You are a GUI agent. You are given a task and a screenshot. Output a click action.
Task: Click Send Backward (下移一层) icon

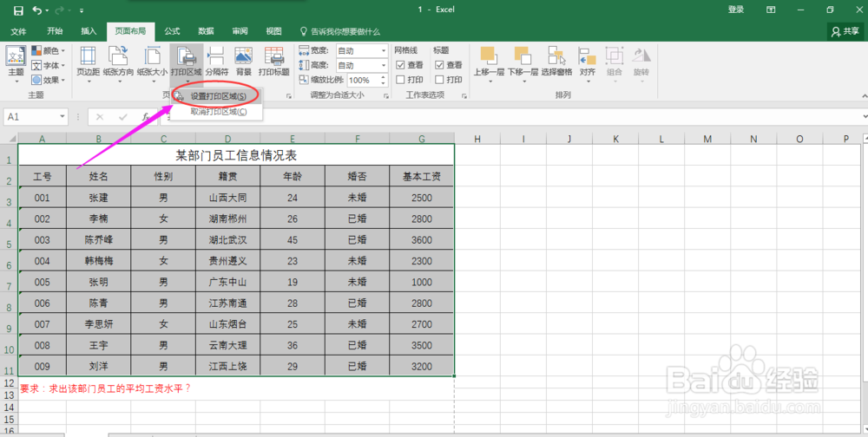[x=523, y=65]
